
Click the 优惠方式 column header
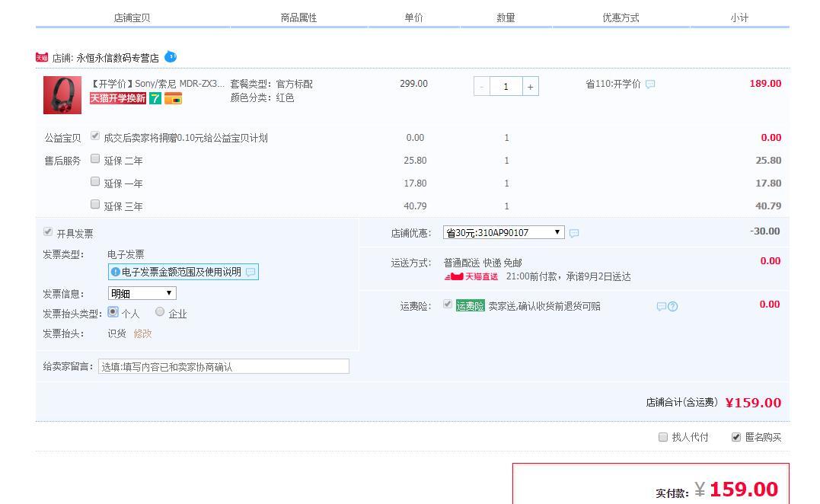click(x=621, y=18)
